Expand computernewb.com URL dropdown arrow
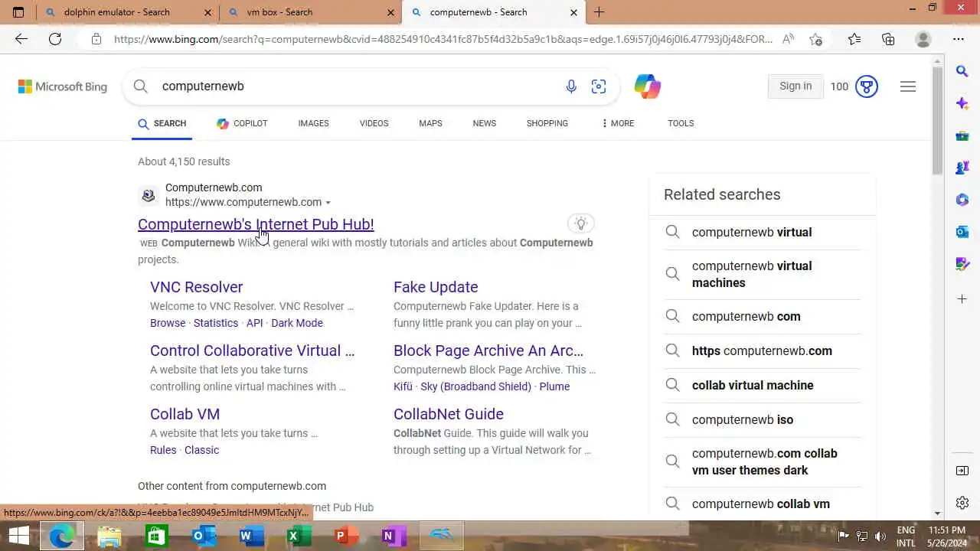Viewport: 980px width, 551px height. [328, 203]
